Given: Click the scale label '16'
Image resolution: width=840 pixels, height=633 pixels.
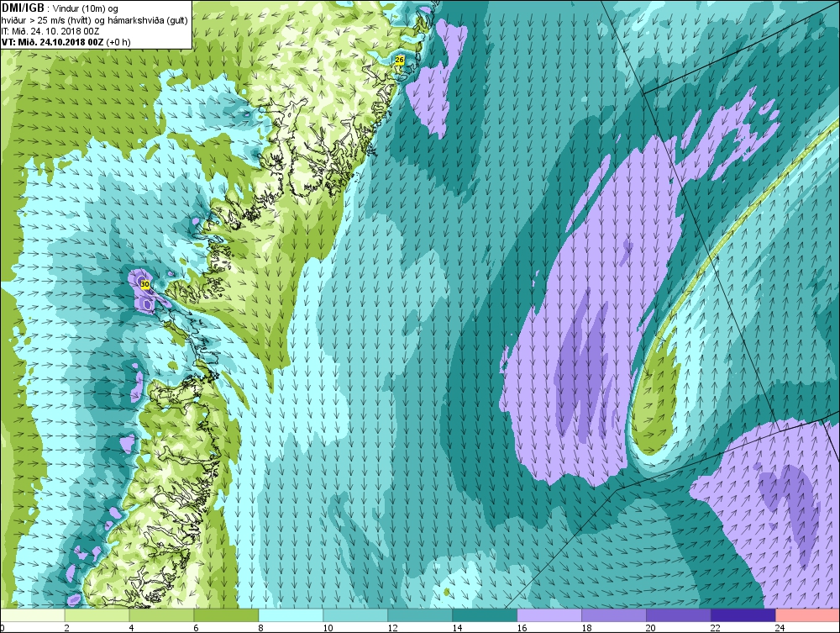Looking at the screenshot, I should [x=522, y=628].
